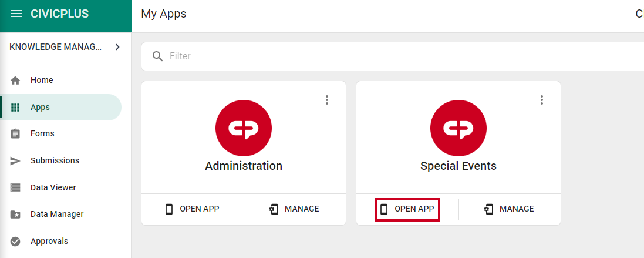Image resolution: width=644 pixels, height=258 pixels.
Task: Open the hamburger navigation menu
Action: pyautogui.click(x=16, y=14)
